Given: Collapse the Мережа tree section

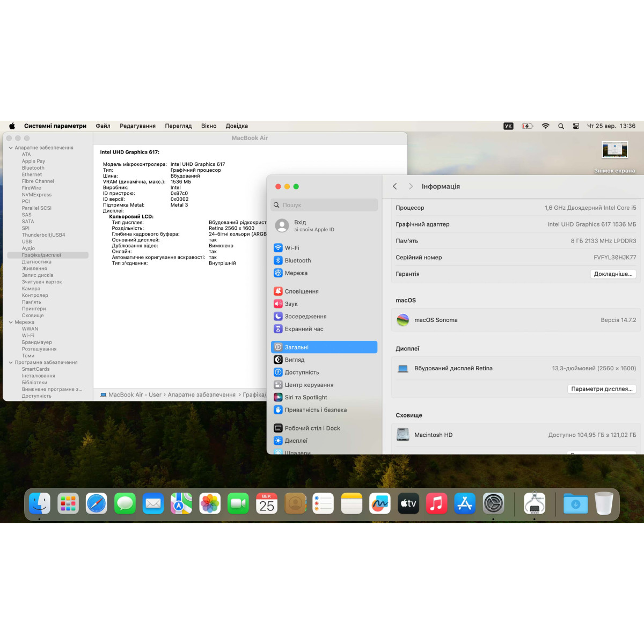Looking at the screenshot, I should pyautogui.click(x=11, y=322).
